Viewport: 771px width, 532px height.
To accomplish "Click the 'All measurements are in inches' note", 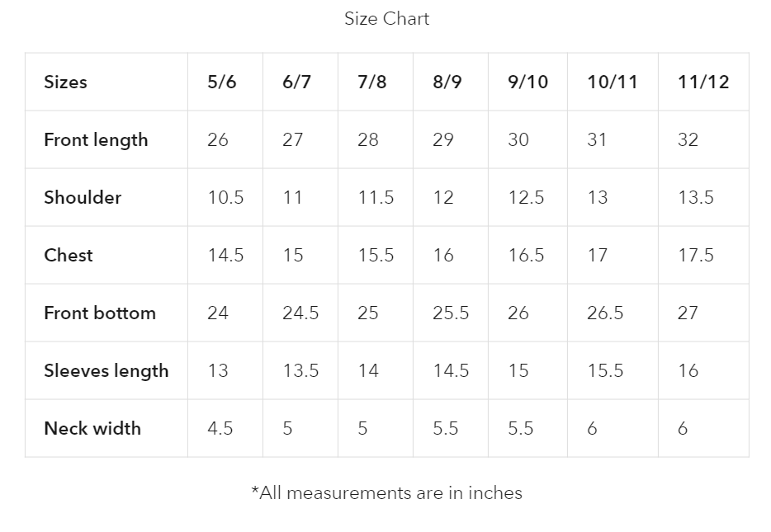I will click(386, 493).
